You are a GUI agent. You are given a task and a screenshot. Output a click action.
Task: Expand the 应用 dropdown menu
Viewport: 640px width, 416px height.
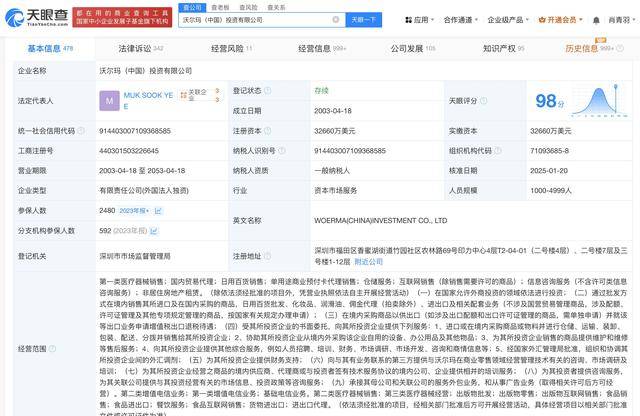(419, 20)
